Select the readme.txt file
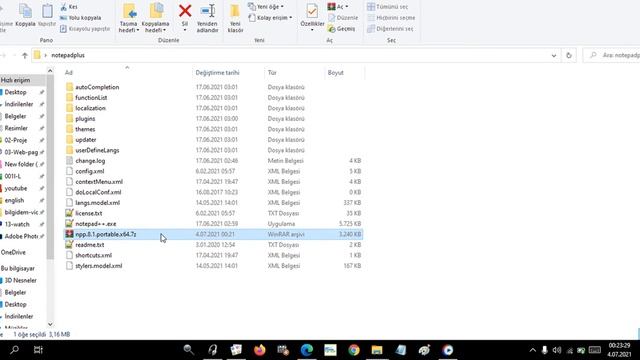640x360 pixels. pyautogui.click(x=89, y=245)
